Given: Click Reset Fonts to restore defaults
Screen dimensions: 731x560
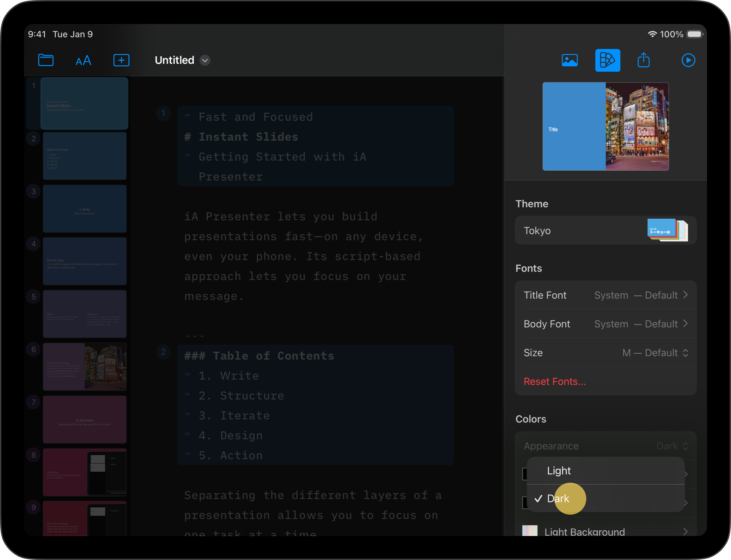Looking at the screenshot, I should pos(555,381).
